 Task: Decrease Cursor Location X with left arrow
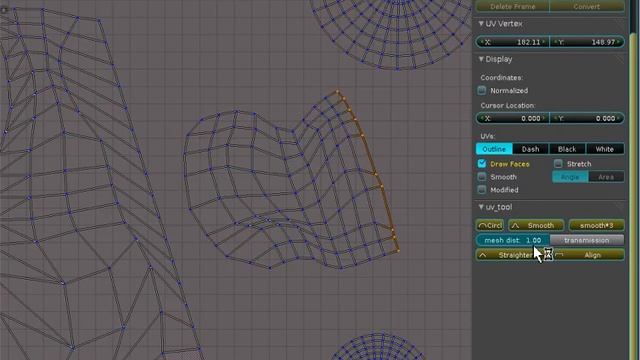click(x=482, y=118)
